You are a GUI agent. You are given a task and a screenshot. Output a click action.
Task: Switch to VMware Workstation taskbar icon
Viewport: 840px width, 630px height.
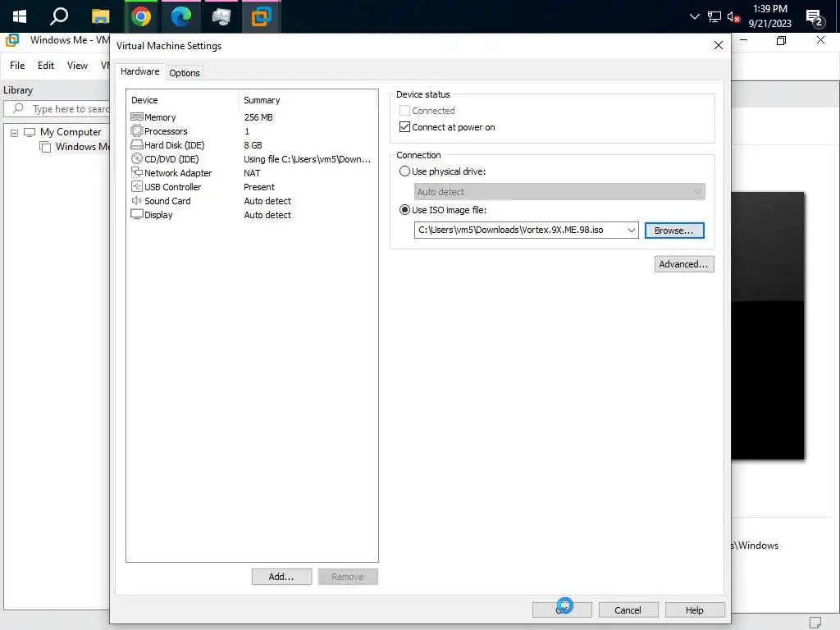click(262, 16)
